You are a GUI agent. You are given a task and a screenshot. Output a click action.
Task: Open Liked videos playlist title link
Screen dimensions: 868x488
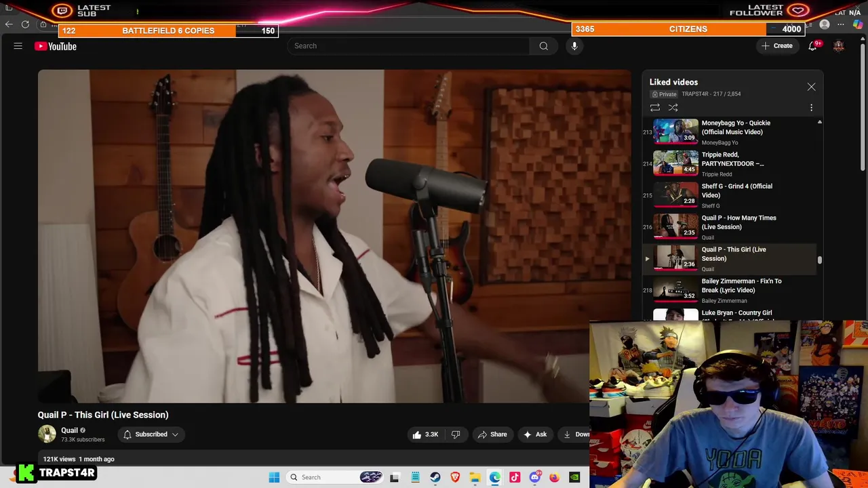(x=673, y=82)
